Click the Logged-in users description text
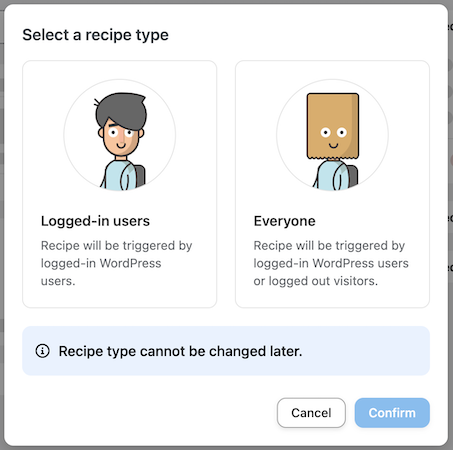 pos(116,263)
